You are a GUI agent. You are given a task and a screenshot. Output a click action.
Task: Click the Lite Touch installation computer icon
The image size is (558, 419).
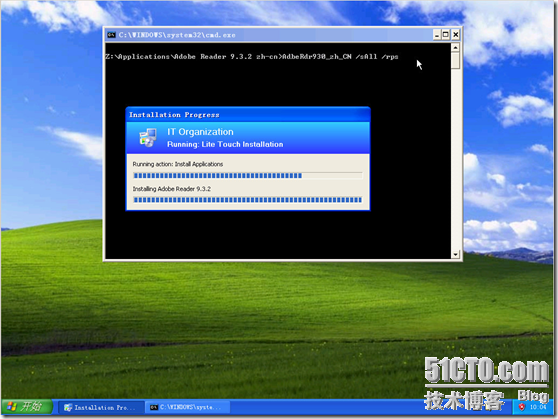point(148,137)
